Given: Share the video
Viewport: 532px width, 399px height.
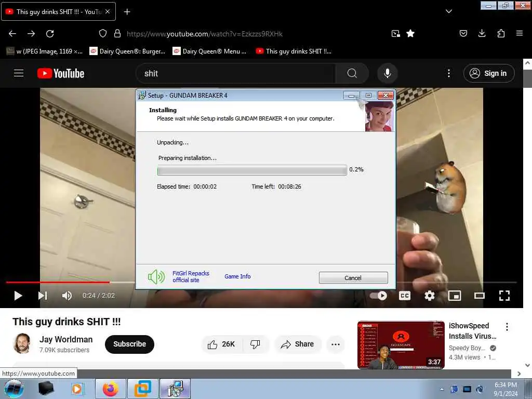Looking at the screenshot, I should [297, 344].
